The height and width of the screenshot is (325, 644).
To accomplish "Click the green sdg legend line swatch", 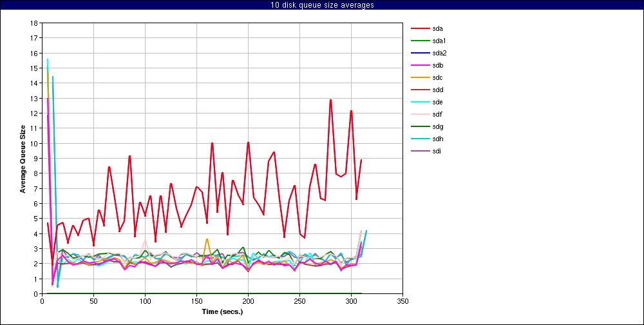I will [x=419, y=126].
